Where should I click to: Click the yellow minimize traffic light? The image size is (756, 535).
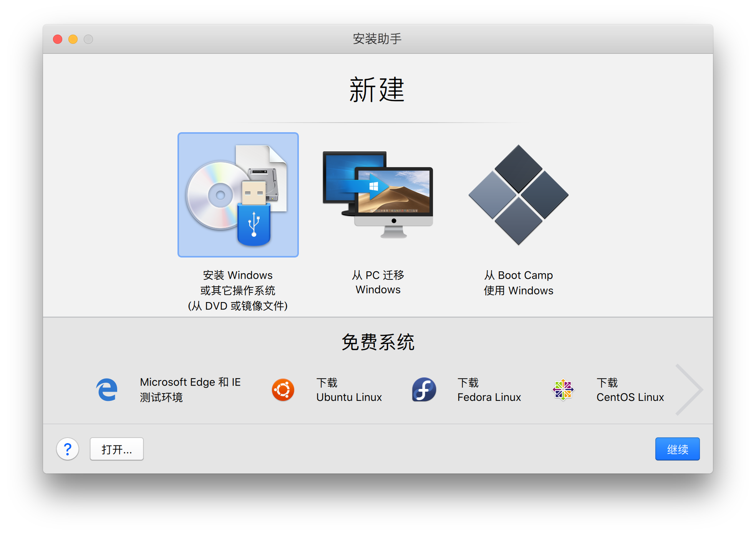[x=73, y=39]
